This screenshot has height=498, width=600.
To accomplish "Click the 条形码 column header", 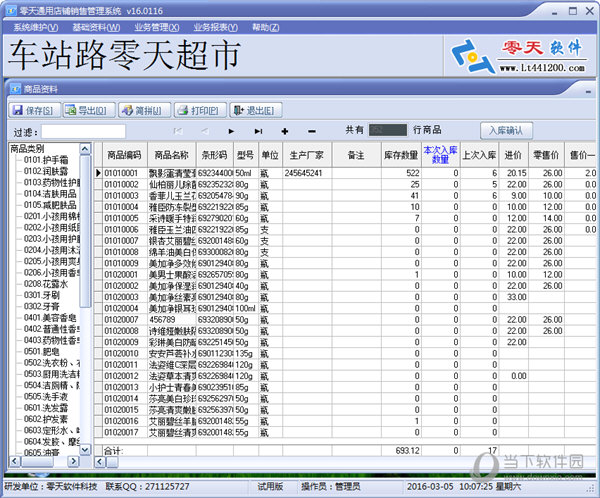I will click(x=215, y=155).
